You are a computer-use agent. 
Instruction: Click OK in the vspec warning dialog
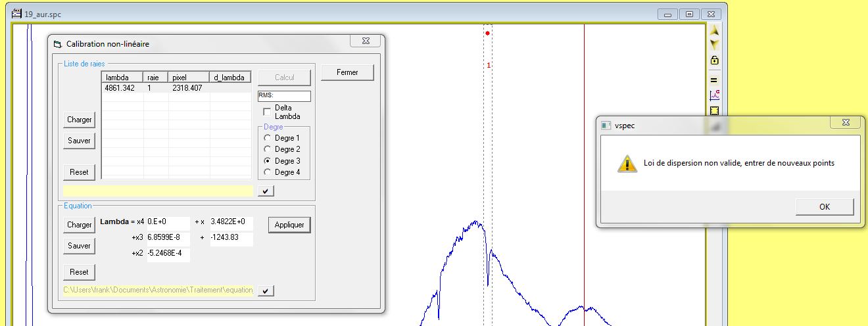click(x=825, y=206)
